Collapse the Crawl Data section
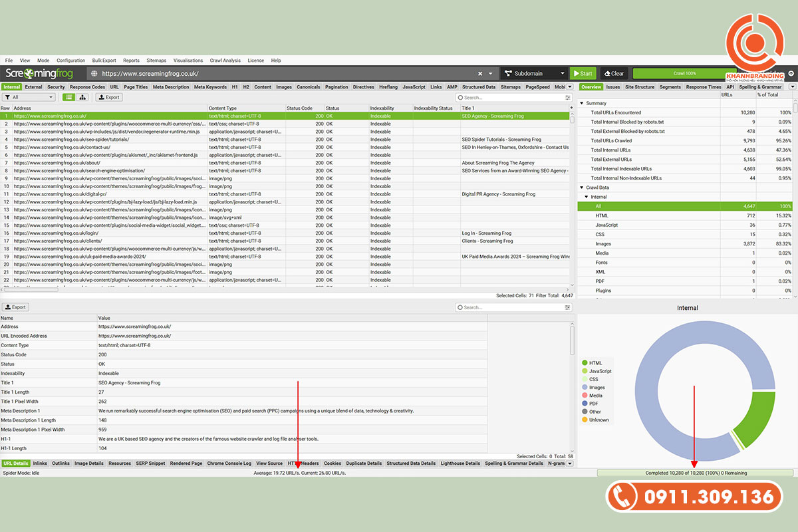The width and height of the screenshot is (798, 532). (582, 188)
